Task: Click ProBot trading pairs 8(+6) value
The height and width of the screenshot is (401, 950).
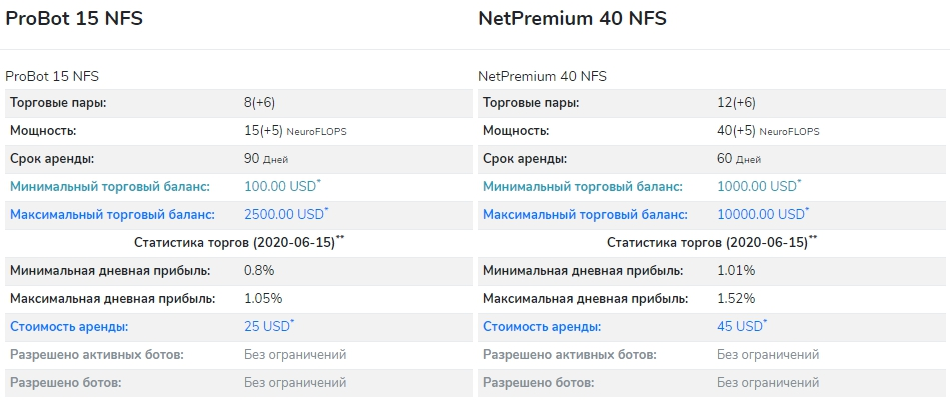Action: pos(259,103)
